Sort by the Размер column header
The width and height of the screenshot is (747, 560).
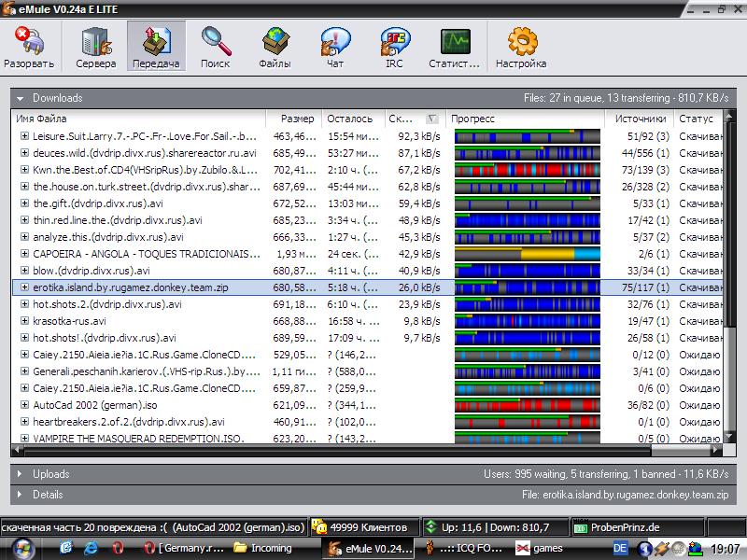pyautogui.click(x=294, y=119)
